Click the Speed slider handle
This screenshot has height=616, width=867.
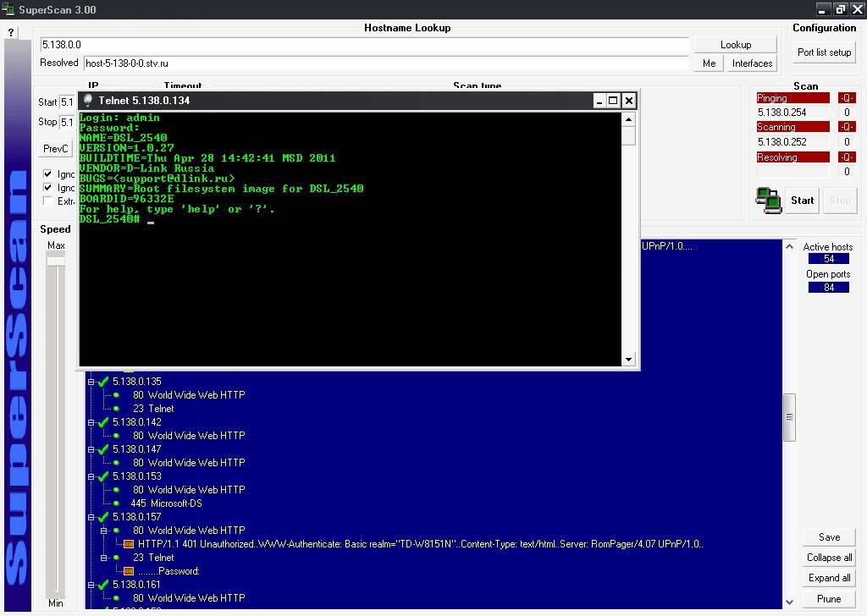(56, 259)
